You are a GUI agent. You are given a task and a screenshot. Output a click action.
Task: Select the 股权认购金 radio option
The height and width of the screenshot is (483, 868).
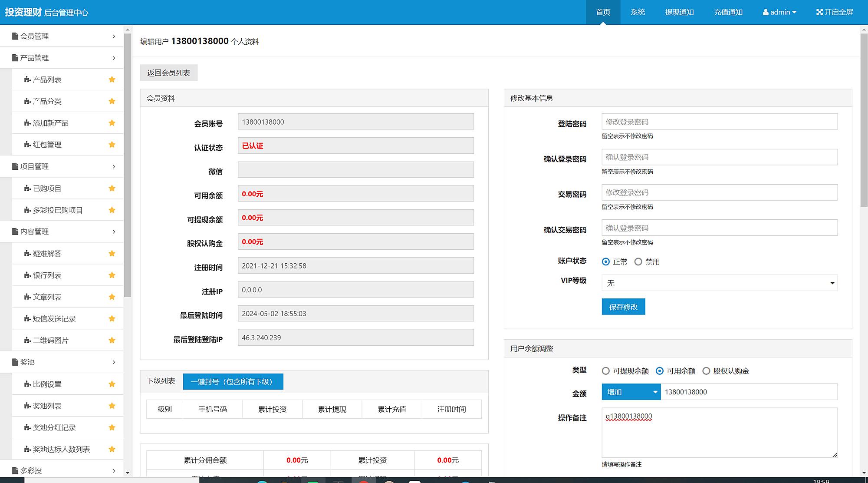click(706, 371)
